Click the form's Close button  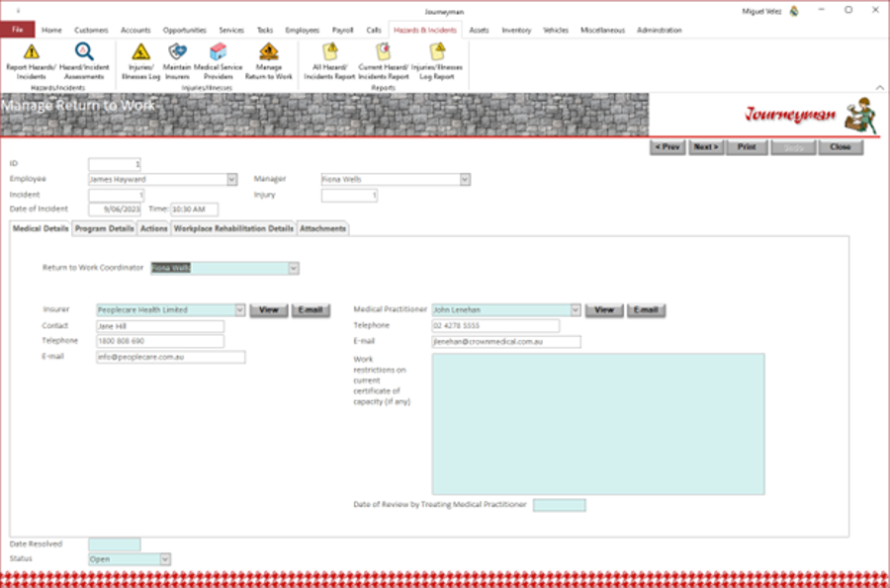(x=841, y=147)
